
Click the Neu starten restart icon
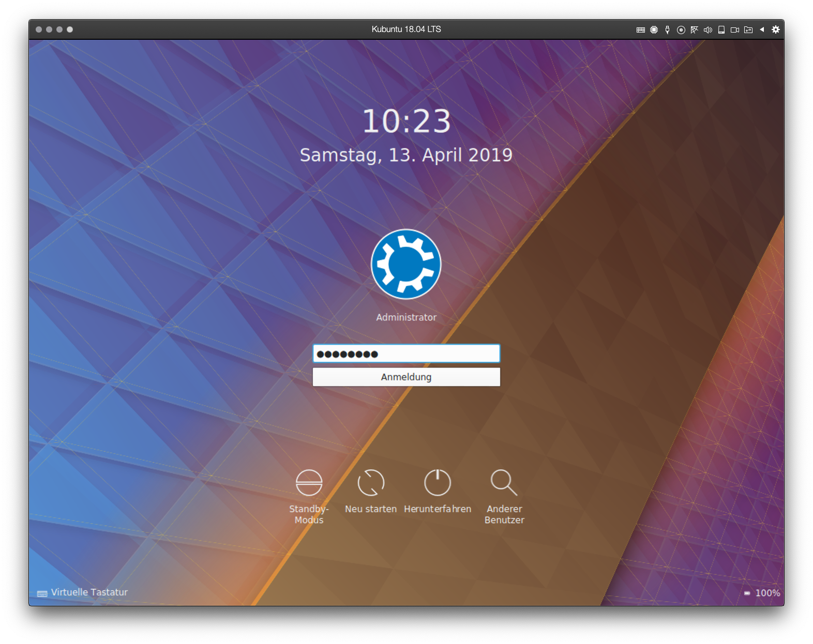[371, 483]
